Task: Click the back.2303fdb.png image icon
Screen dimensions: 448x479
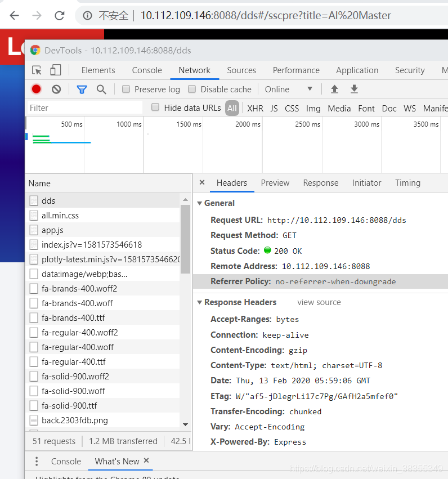Action: coord(34,420)
